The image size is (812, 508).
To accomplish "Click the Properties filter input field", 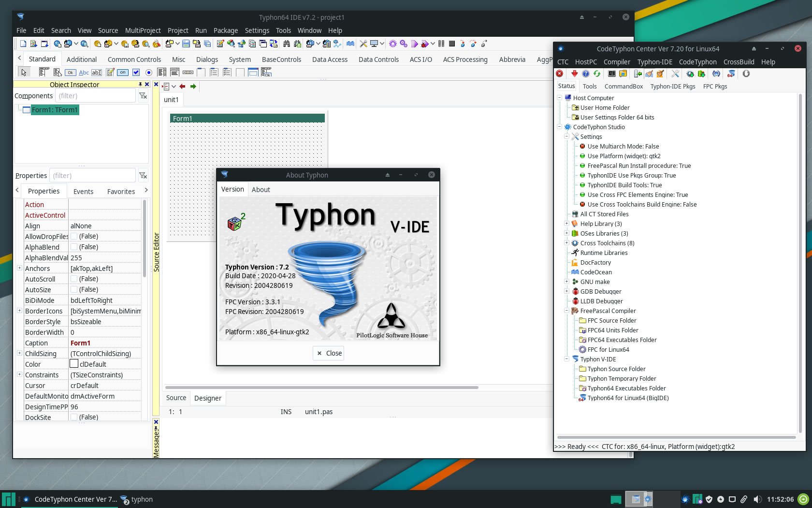I will coord(92,176).
